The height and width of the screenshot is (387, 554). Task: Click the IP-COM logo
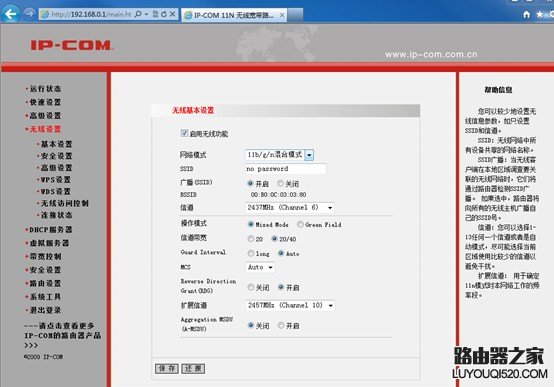(x=71, y=45)
